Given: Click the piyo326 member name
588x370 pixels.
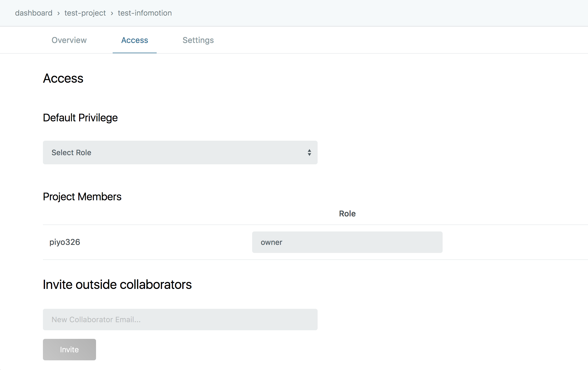Looking at the screenshot, I should click(65, 242).
